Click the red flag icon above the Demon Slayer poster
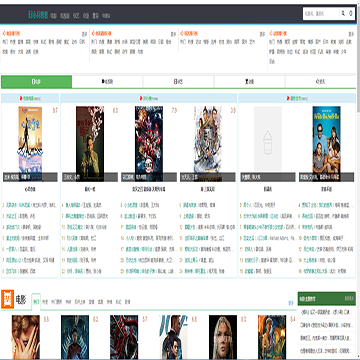Image resolution: width=360 pixels, height=360 pixels. tap(141, 98)
